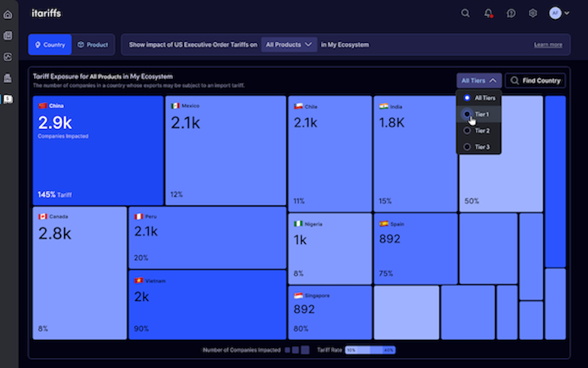Screen dimensions: 588x368
Task: Switch to the Country view tab
Action: (x=49, y=44)
